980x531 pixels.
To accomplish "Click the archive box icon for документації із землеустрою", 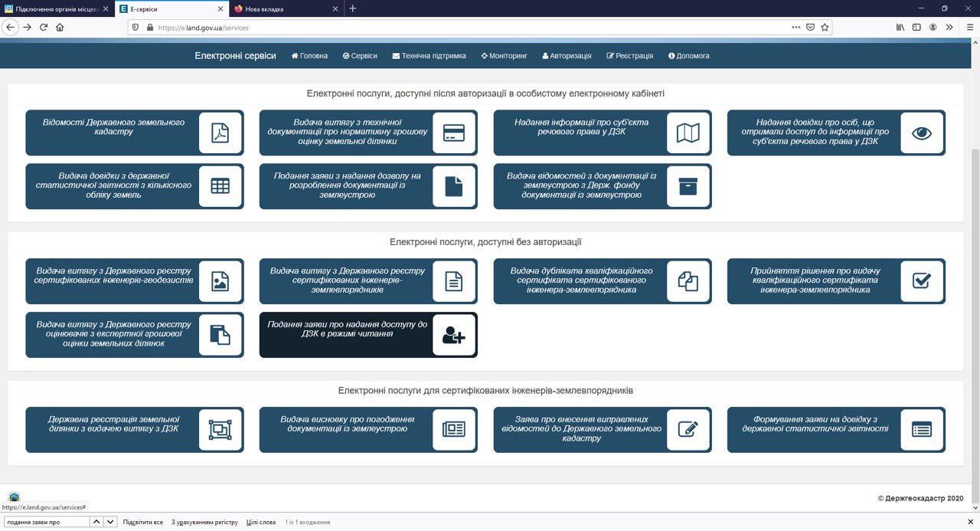I will (x=688, y=186).
